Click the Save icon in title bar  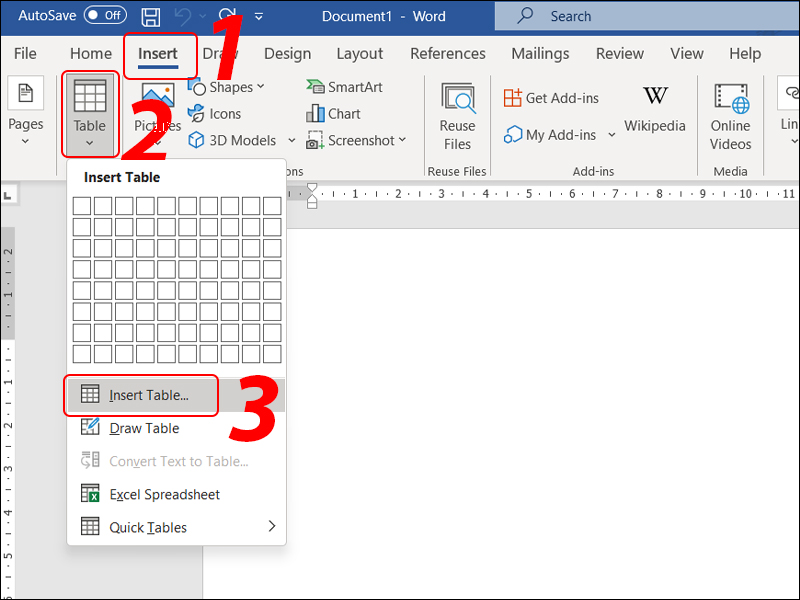151,16
